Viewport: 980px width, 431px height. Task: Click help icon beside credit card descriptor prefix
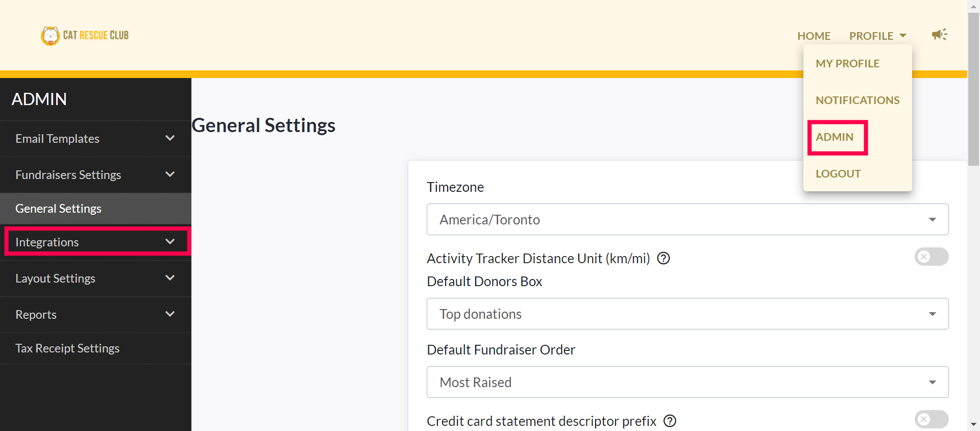pos(670,421)
